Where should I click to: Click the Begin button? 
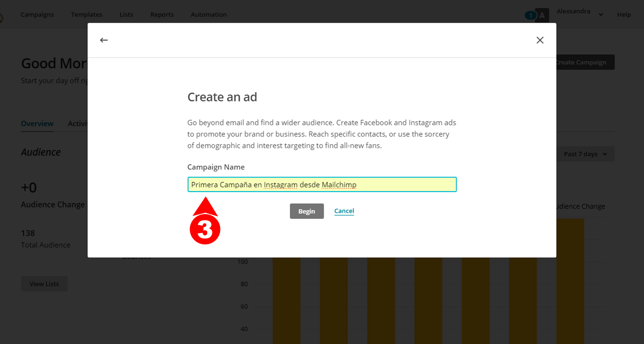(307, 211)
